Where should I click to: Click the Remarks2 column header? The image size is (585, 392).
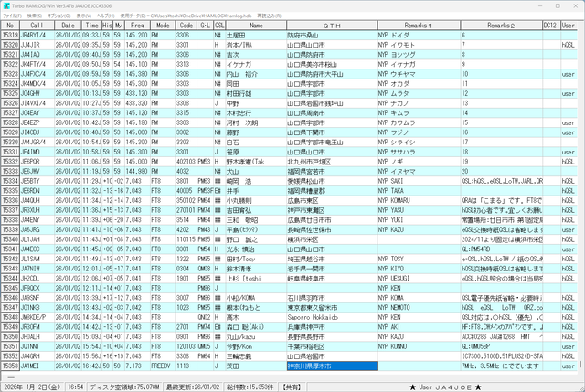pyautogui.click(x=501, y=26)
